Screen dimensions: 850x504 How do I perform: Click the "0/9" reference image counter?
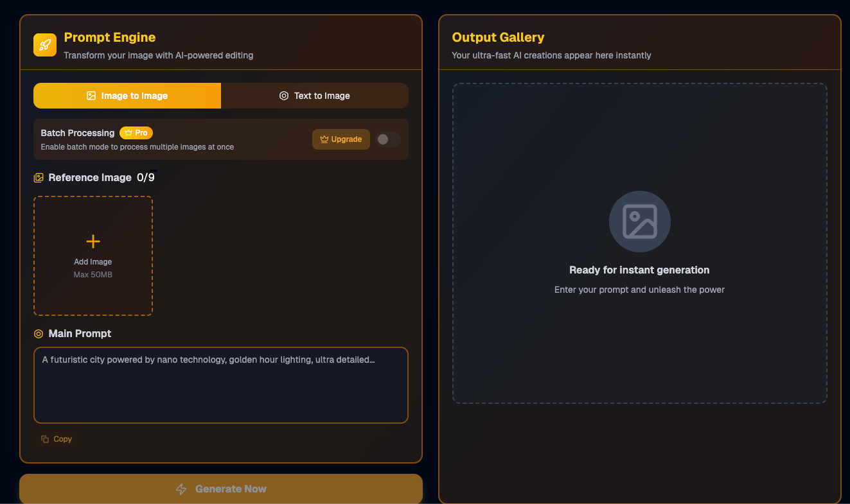146,178
